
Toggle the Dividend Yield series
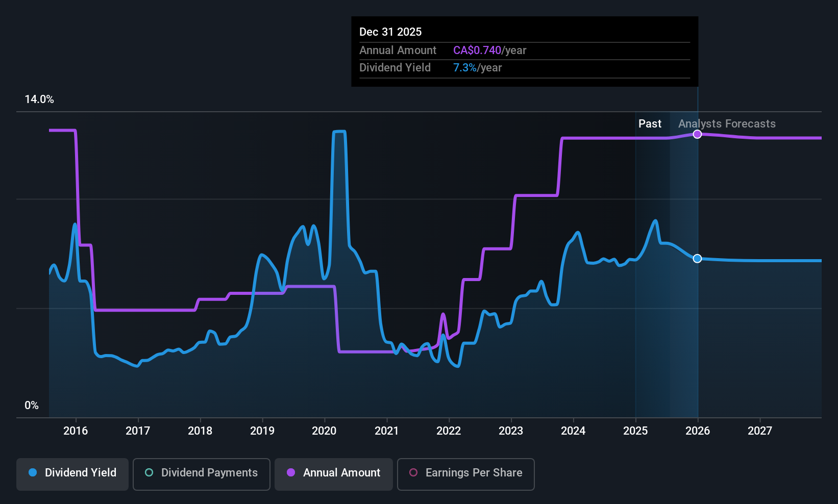click(x=72, y=474)
